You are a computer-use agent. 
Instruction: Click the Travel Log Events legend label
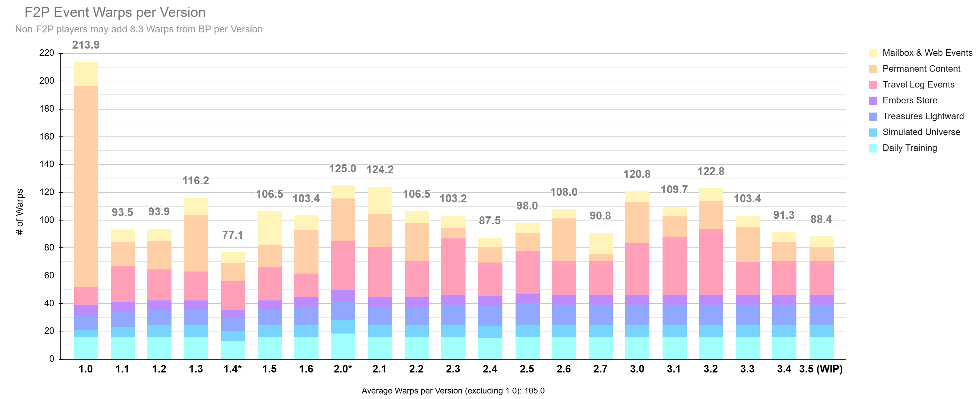click(x=918, y=84)
